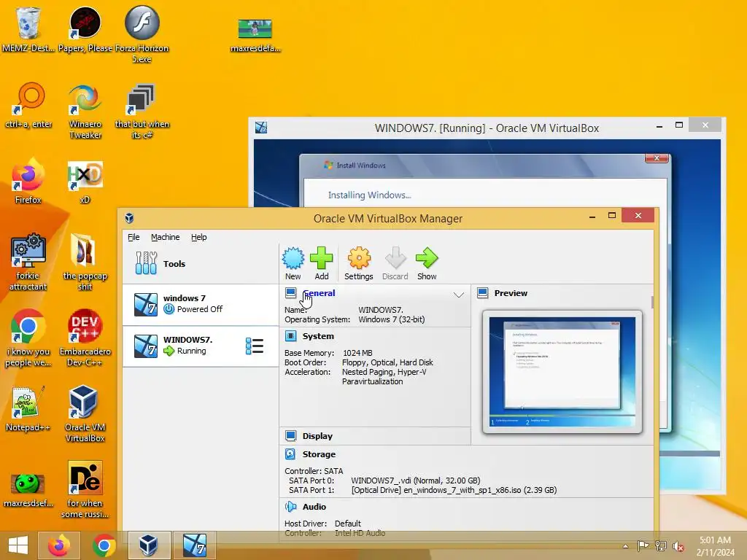Image resolution: width=747 pixels, height=560 pixels.
Task: Show hidden tray icons arrow
Action: coord(625,546)
